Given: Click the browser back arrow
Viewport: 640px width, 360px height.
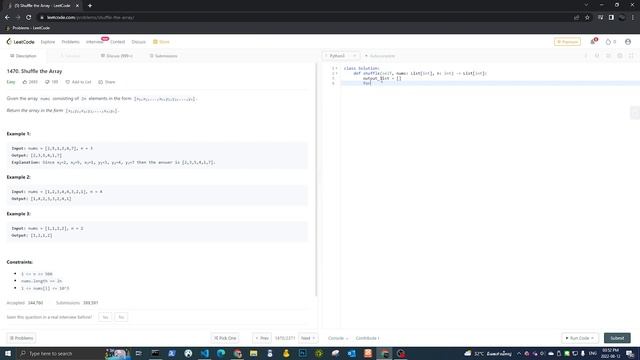Looking at the screenshot, I should pyautogui.click(x=7, y=17).
